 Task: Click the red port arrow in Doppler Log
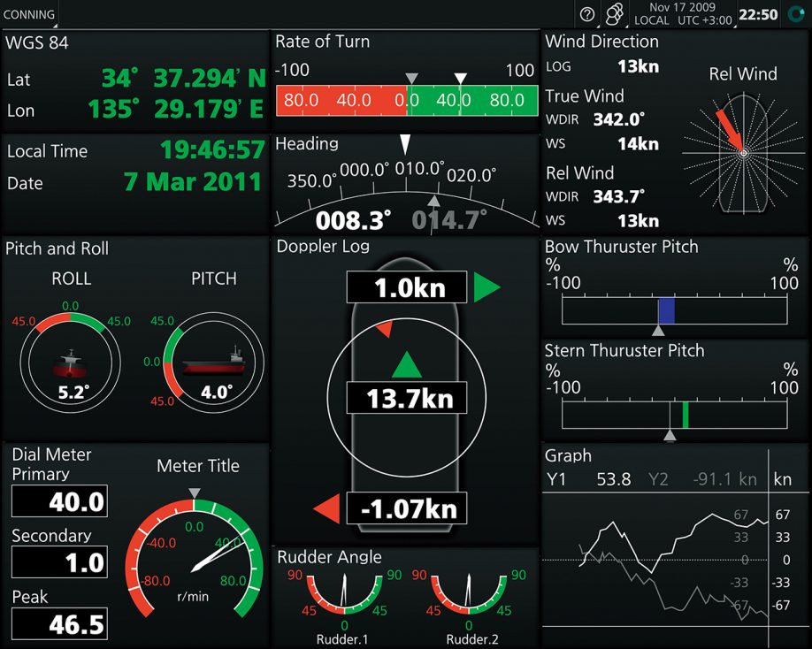328,509
